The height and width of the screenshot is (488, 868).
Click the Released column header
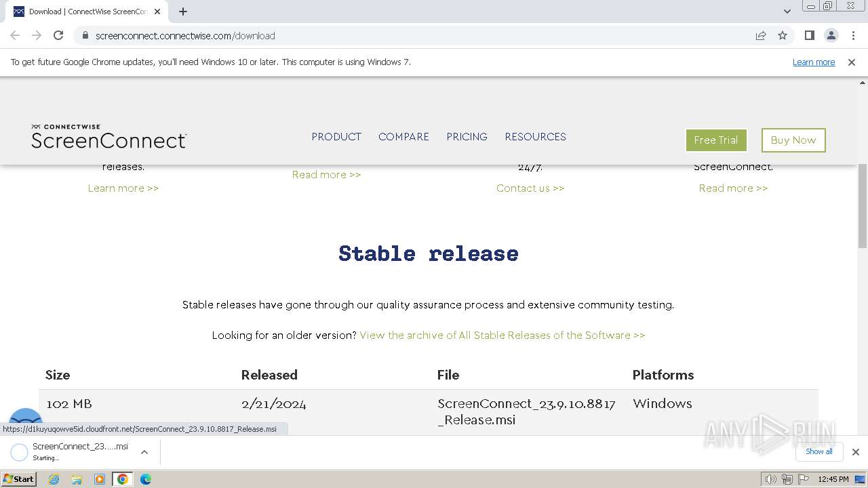click(269, 375)
